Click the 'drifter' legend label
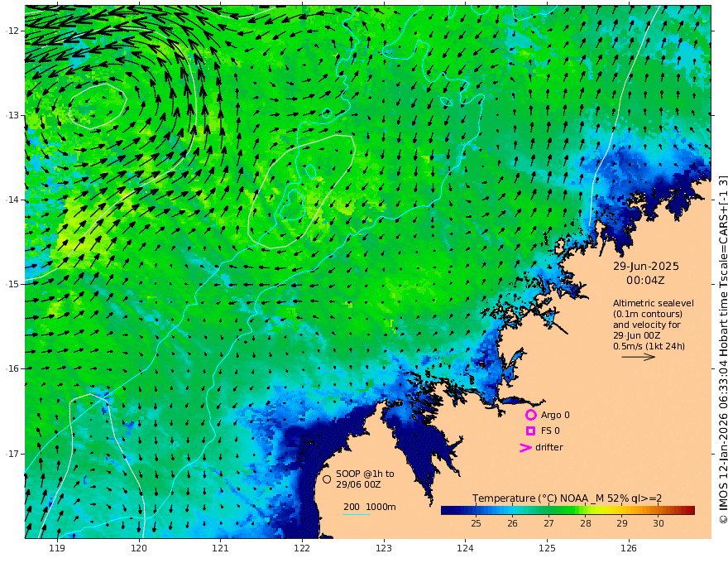This screenshot has height=563, width=728. point(548,447)
